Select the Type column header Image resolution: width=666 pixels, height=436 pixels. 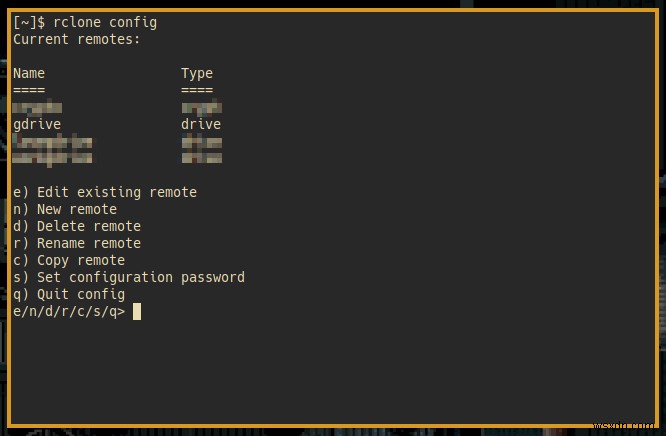point(197,73)
